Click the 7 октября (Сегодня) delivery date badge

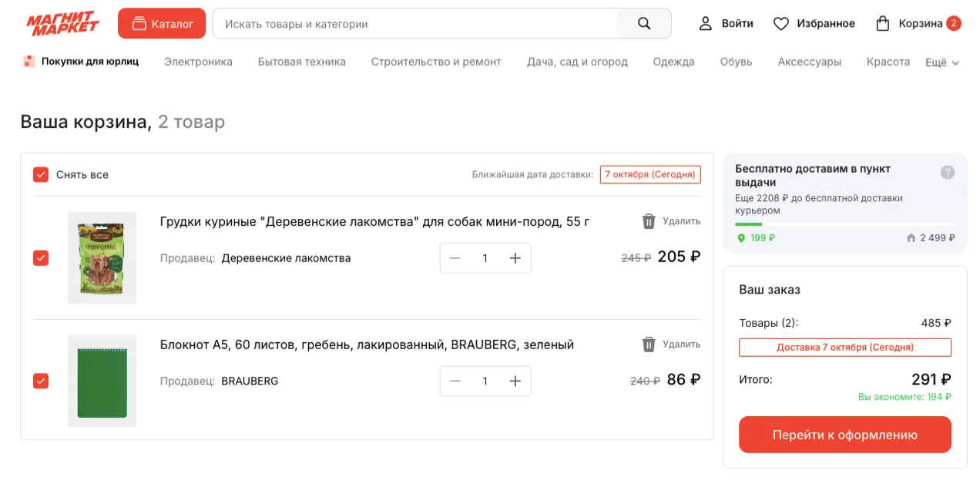point(650,174)
